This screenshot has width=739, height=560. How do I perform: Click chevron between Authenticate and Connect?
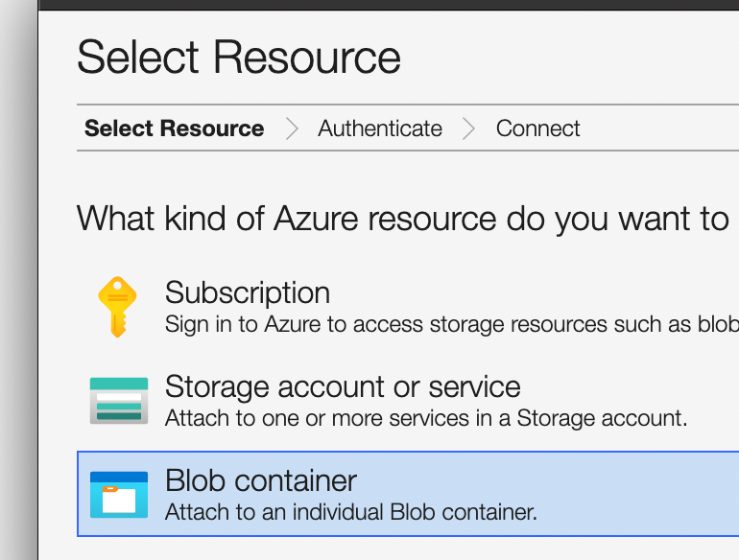(468, 128)
